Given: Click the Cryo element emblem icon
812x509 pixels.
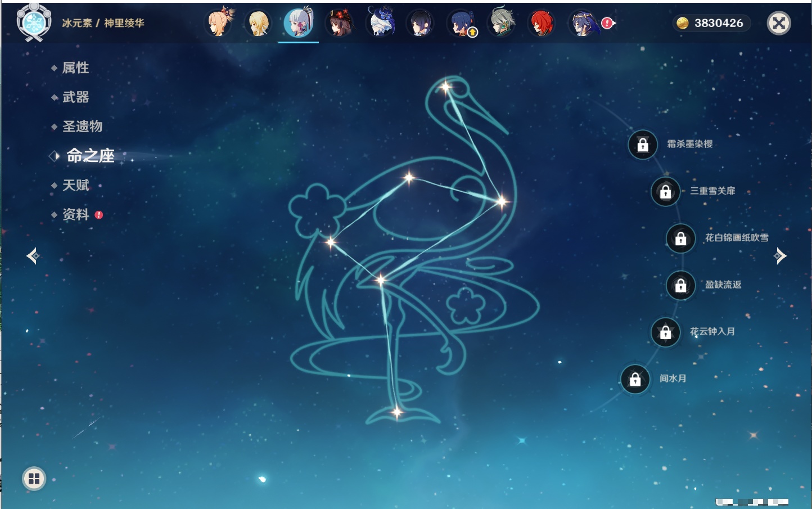Looking at the screenshot, I should coord(34,22).
